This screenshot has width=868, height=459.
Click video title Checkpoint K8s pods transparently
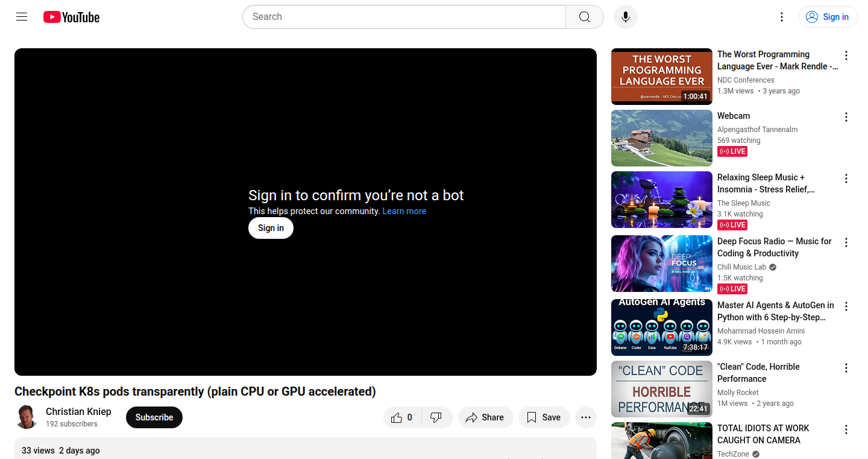(x=195, y=391)
